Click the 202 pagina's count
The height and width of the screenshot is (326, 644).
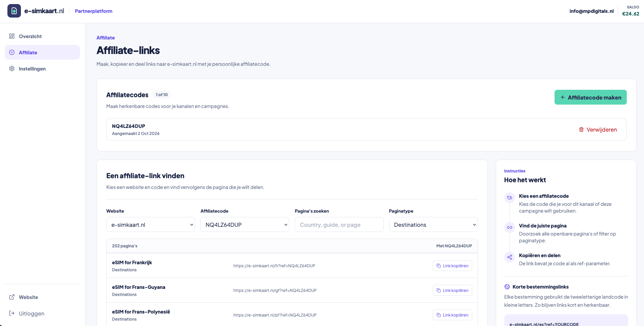(x=125, y=246)
